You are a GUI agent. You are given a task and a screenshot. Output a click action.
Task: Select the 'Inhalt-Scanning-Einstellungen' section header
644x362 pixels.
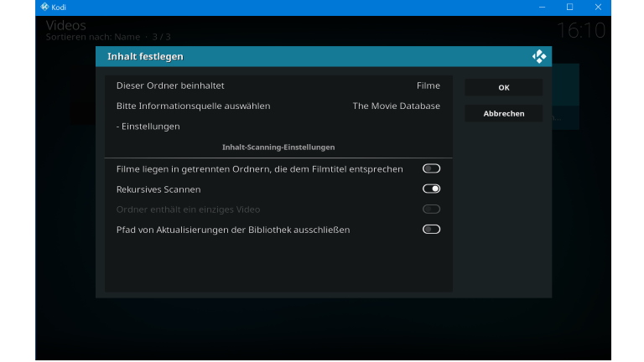tap(278, 147)
